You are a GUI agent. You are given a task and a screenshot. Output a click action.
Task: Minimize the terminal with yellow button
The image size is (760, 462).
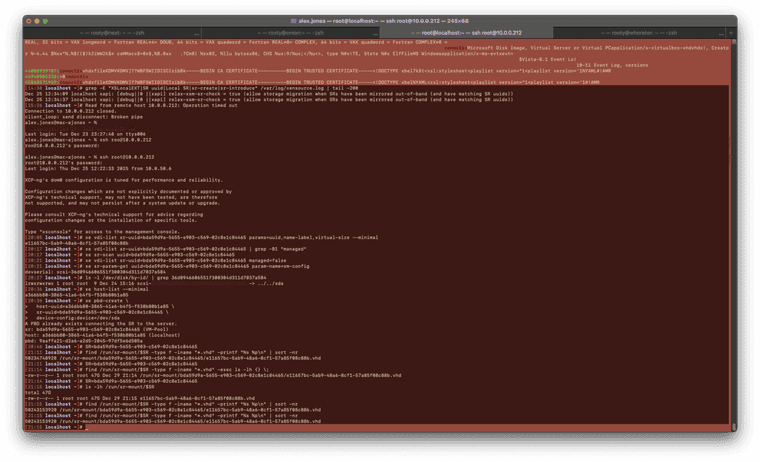click(37, 20)
